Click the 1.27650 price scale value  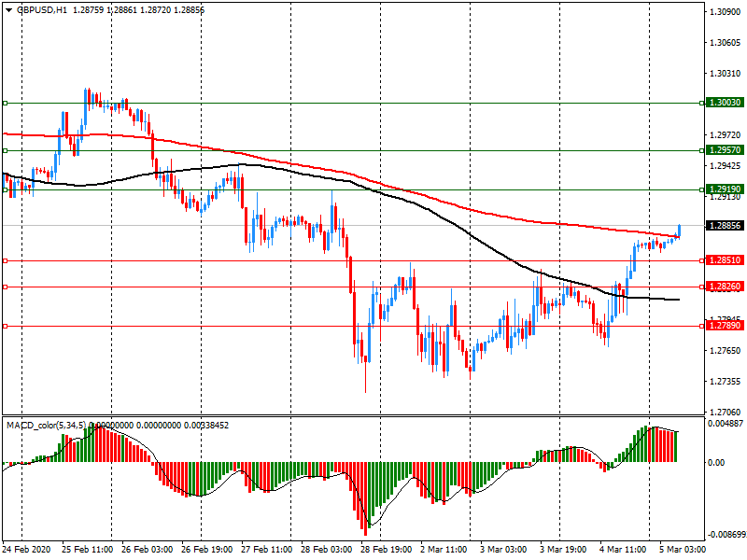pyautogui.click(x=726, y=351)
